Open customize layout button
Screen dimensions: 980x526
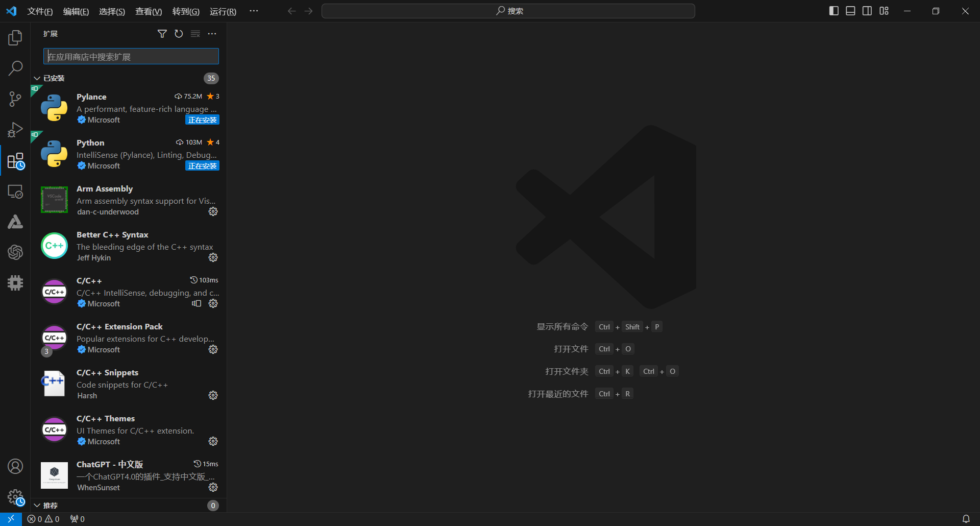(x=884, y=11)
